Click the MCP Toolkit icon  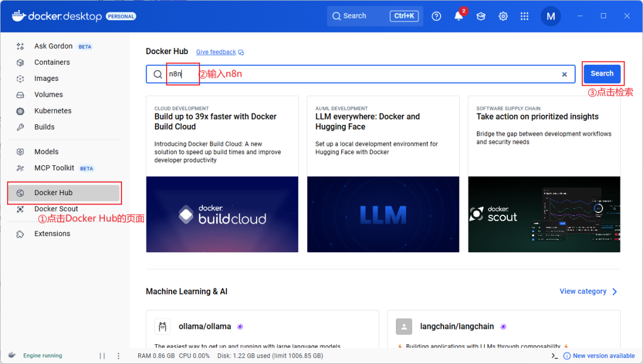(x=20, y=168)
